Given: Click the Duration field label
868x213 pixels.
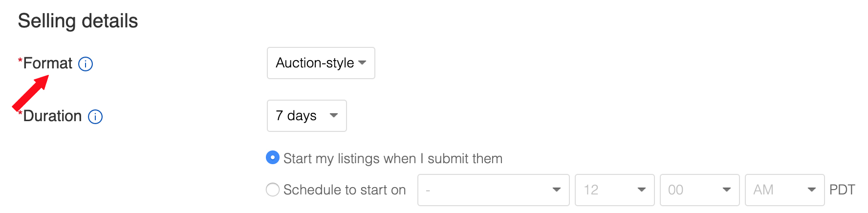Looking at the screenshot, I should (52, 116).
